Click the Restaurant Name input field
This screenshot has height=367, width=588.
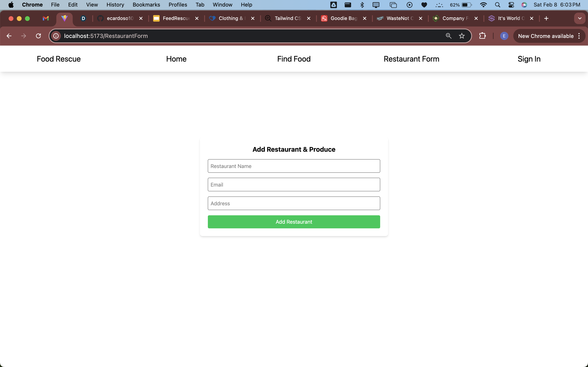294,166
